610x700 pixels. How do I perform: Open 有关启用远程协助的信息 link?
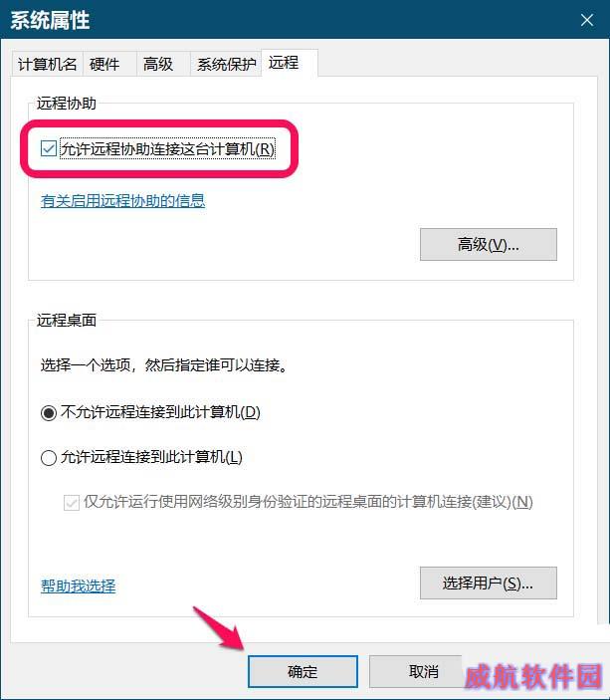[x=122, y=201]
